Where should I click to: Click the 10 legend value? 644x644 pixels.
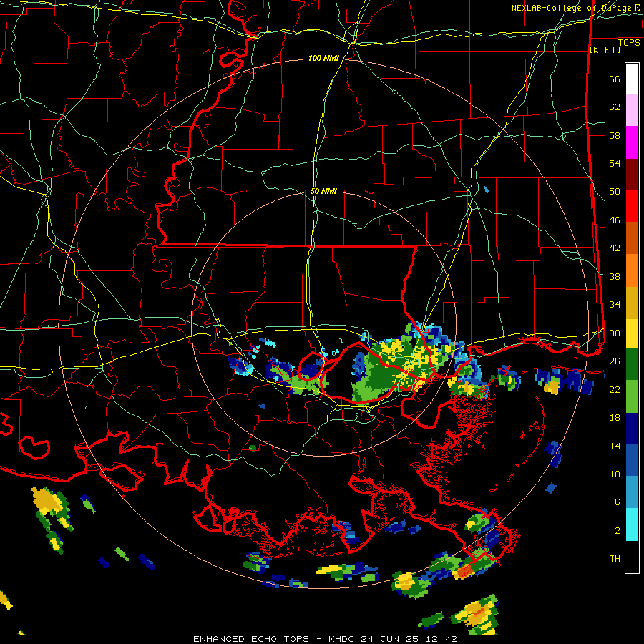pyautogui.click(x=615, y=474)
